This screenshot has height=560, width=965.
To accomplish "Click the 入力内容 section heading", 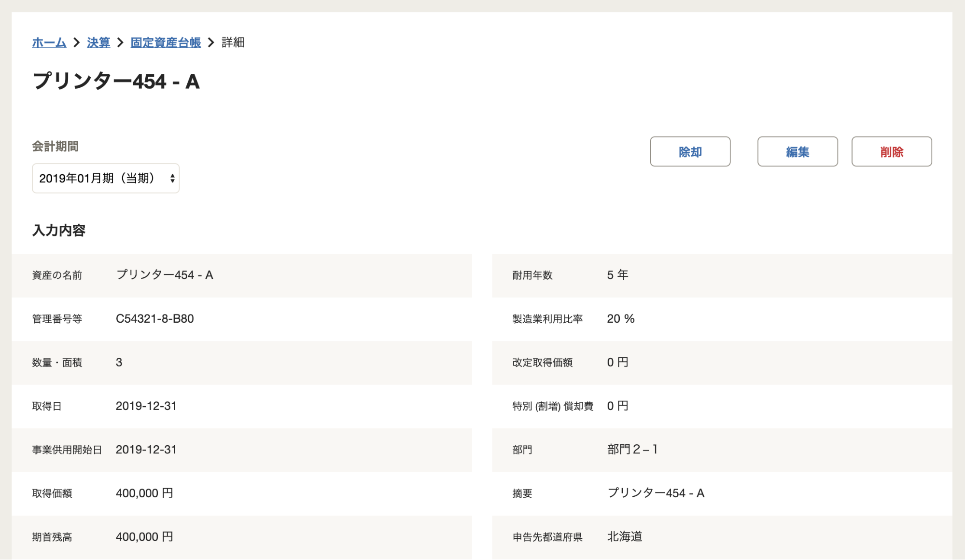I will pyautogui.click(x=59, y=231).
